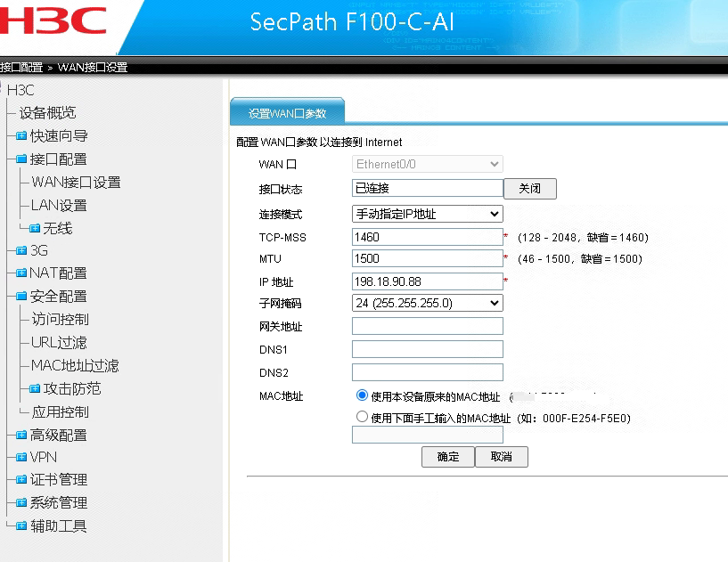Click the 接口状态 field showing 已连接

tap(427, 188)
